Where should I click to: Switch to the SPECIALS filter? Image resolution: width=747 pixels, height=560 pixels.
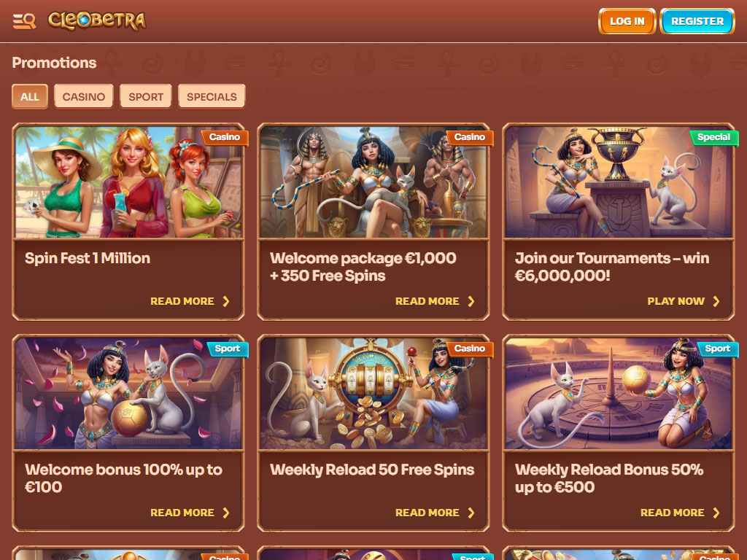pyautogui.click(x=212, y=97)
